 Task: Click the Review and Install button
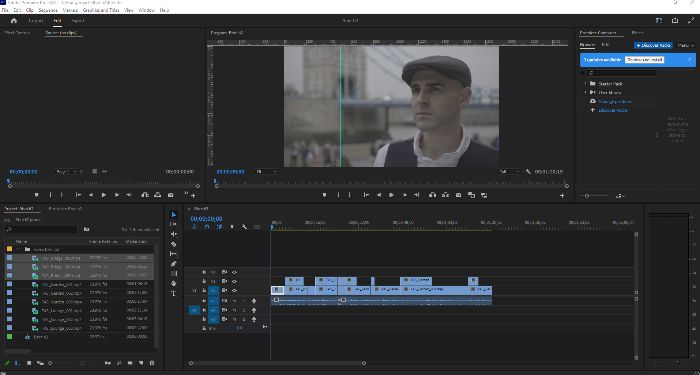tap(644, 60)
